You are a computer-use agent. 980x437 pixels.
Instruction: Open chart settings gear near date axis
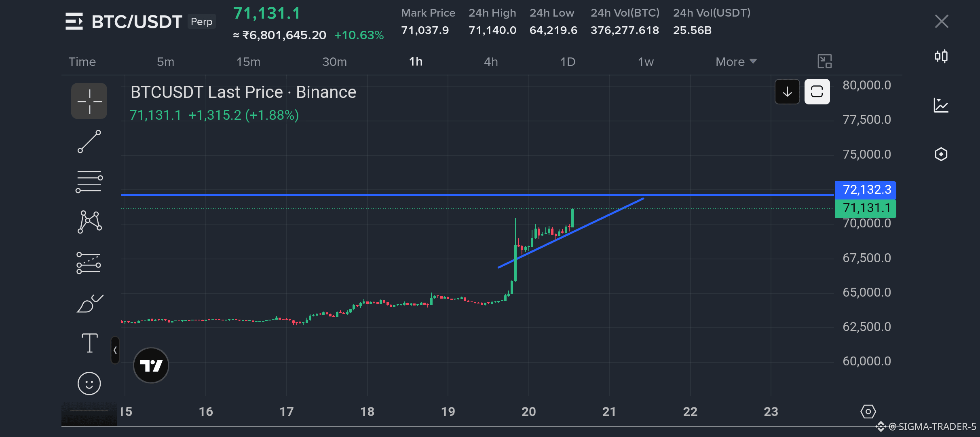pyautogui.click(x=868, y=412)
